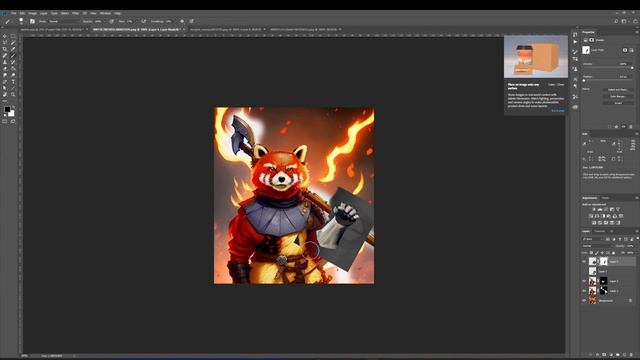Select the Eyedropper tool
The image size is (640, 360).
13,49
